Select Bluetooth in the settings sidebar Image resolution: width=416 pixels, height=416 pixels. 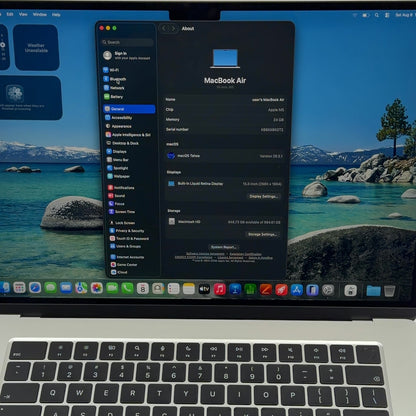pos(115,79)
